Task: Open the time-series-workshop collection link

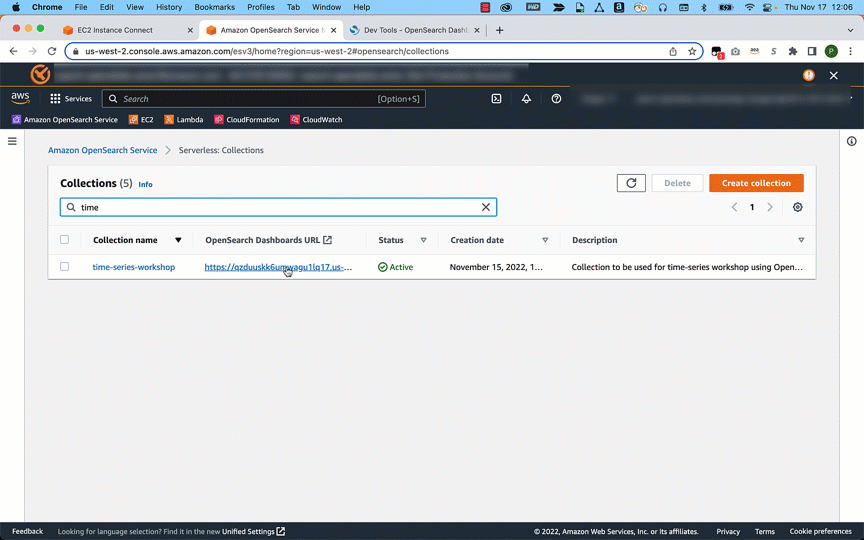Action: [x=134, y=267]
